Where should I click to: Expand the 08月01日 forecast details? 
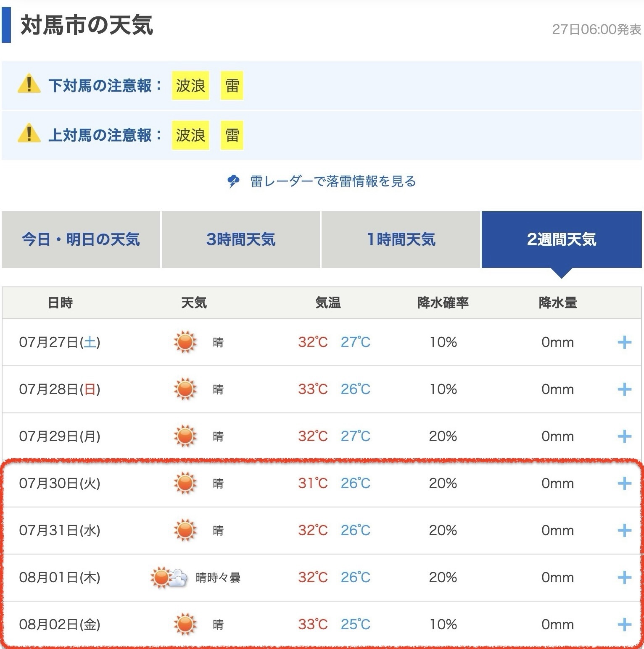(624, 578)
